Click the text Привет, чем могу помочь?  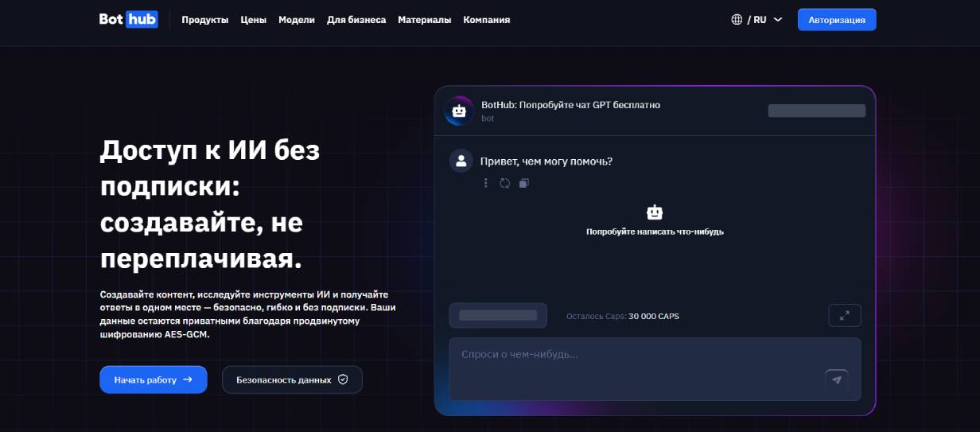click(x=546, y=161)
